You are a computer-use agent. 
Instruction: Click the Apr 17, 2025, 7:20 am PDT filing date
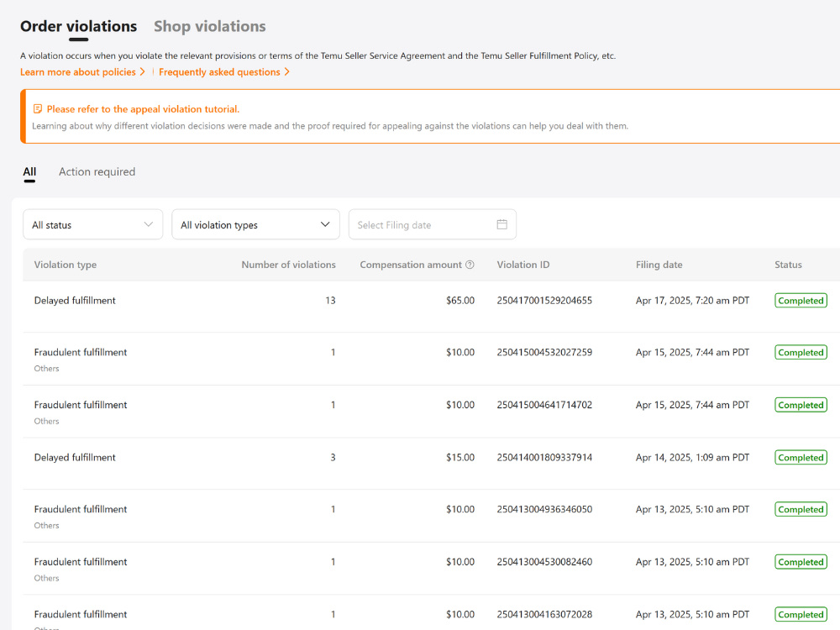pos(692,301)
